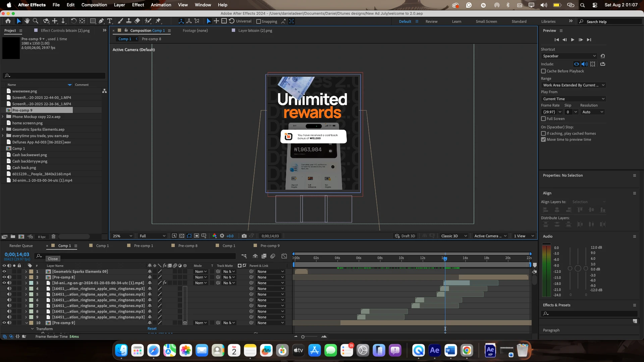Screen dimensions: 644x362
Task: Select the Rotation tool
Action: 73,21
